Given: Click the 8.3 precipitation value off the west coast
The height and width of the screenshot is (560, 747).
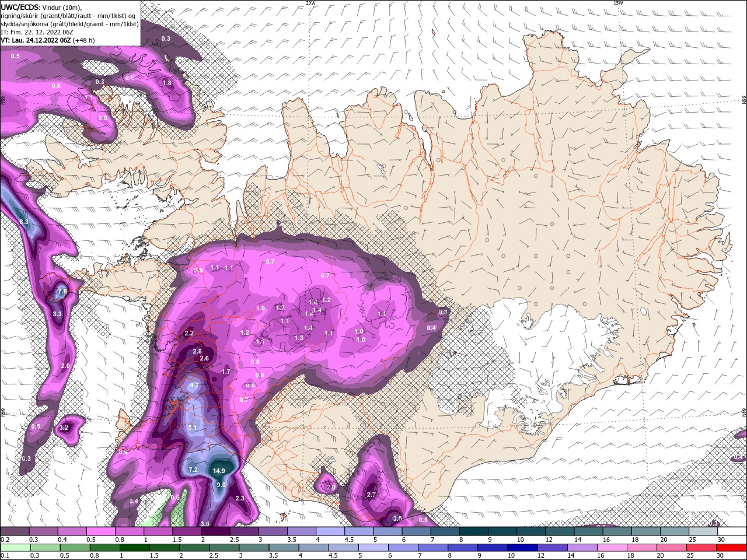Looking at the screenshot, I should click(x=24, y=222).
